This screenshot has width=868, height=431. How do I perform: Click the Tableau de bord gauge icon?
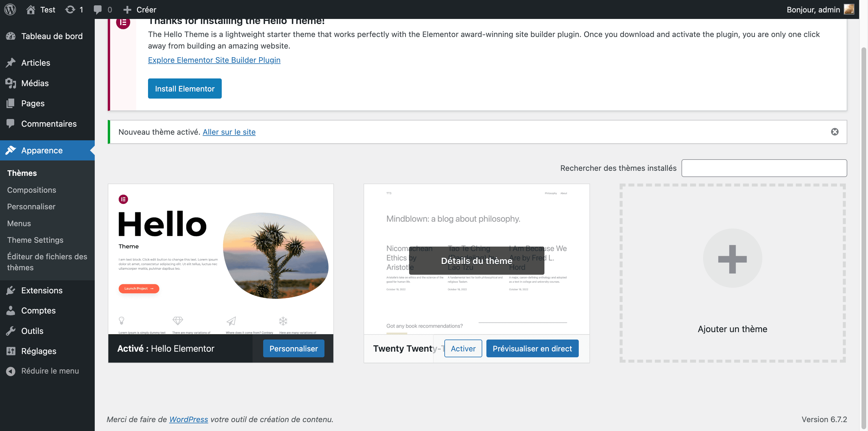click(x=11, y=36)
